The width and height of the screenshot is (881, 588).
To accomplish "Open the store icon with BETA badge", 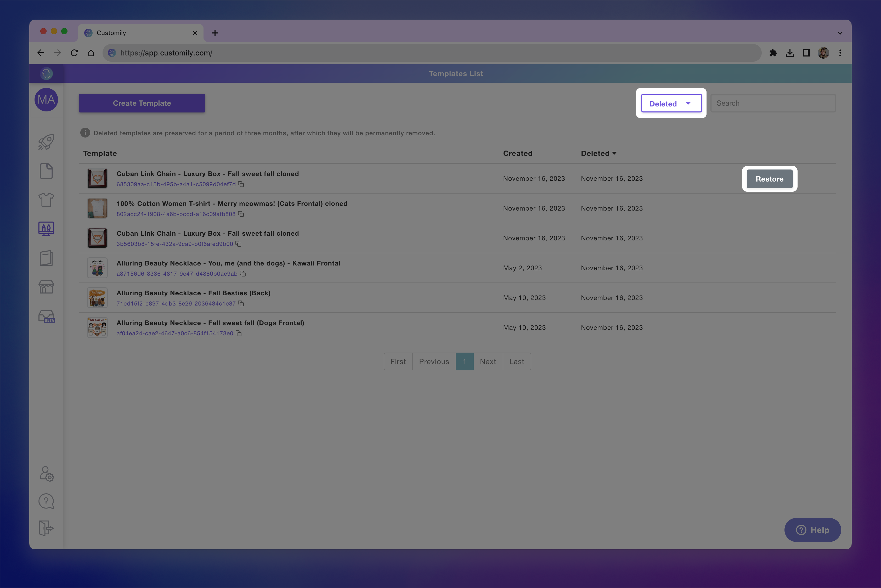I will click(47, 316).
